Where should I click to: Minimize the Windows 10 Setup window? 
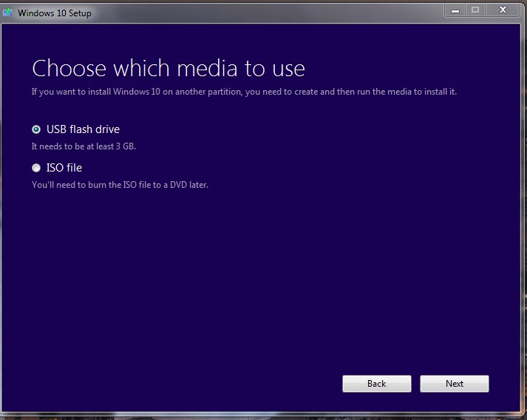tap(455, 10)
